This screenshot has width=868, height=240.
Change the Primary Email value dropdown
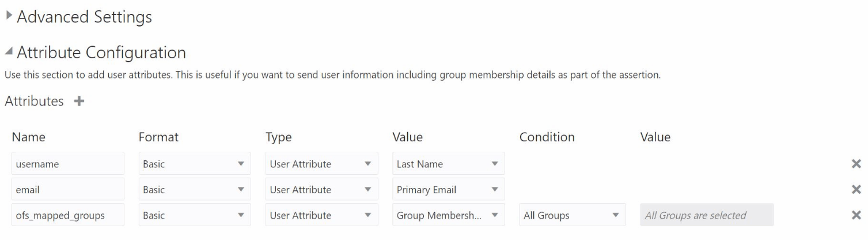tap(448, 189)
